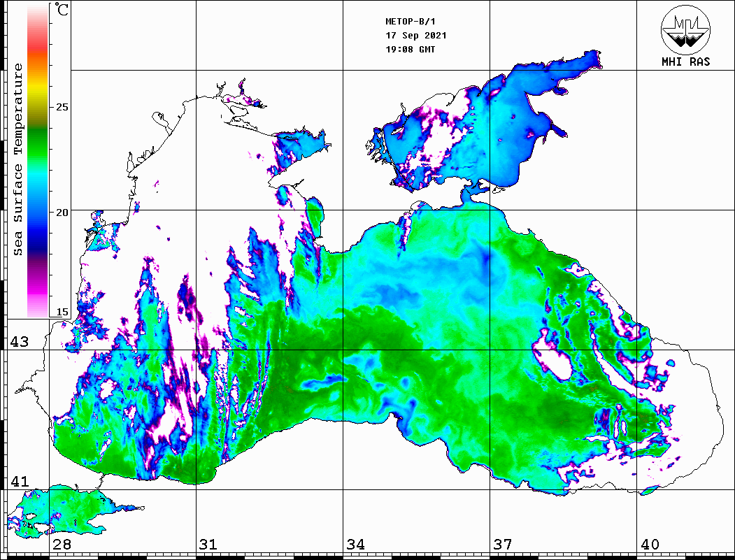Click the 17 Sep 2021 date text
735x560 pixels.
pyautogui.click(x=416, y=36)
